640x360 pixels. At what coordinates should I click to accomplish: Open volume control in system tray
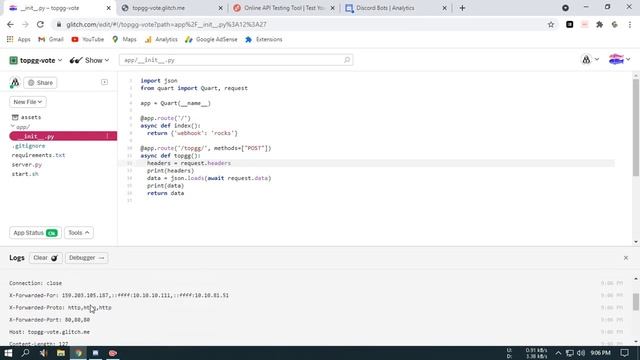(581, 353)
